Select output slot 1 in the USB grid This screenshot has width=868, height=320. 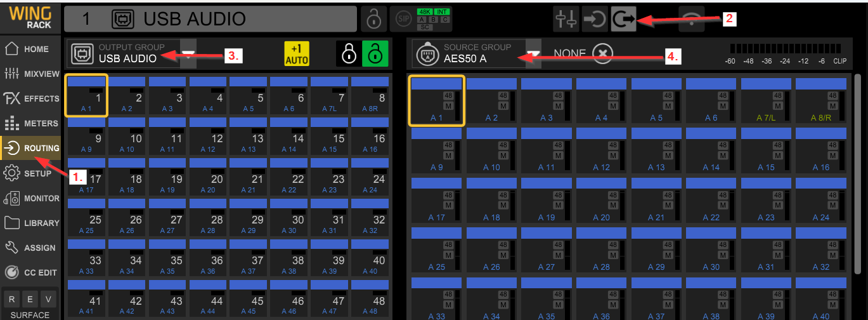click(x=87, y=95)
